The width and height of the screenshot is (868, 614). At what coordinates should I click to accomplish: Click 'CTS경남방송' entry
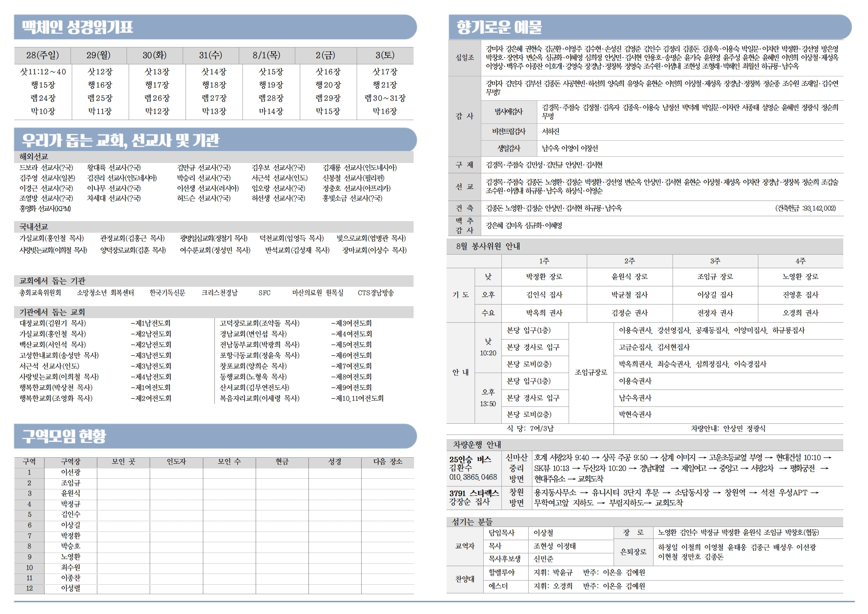click(x=376, y=293)
